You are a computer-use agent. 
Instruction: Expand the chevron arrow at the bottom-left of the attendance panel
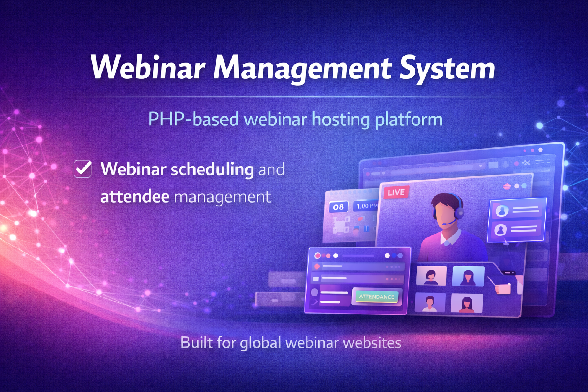(315, 302)
